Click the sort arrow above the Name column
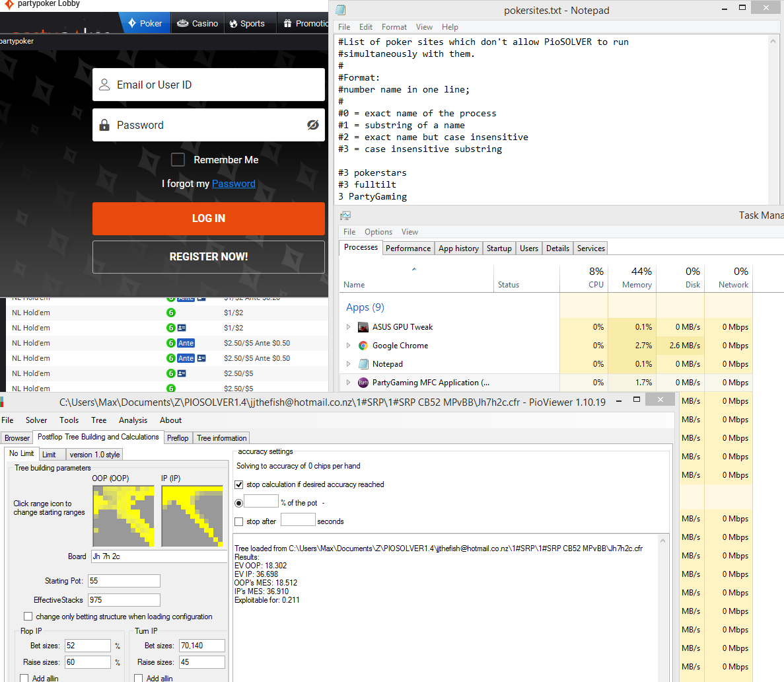This screenshot has height=682, width=784. pyautogui.click(x=414, y=269)
